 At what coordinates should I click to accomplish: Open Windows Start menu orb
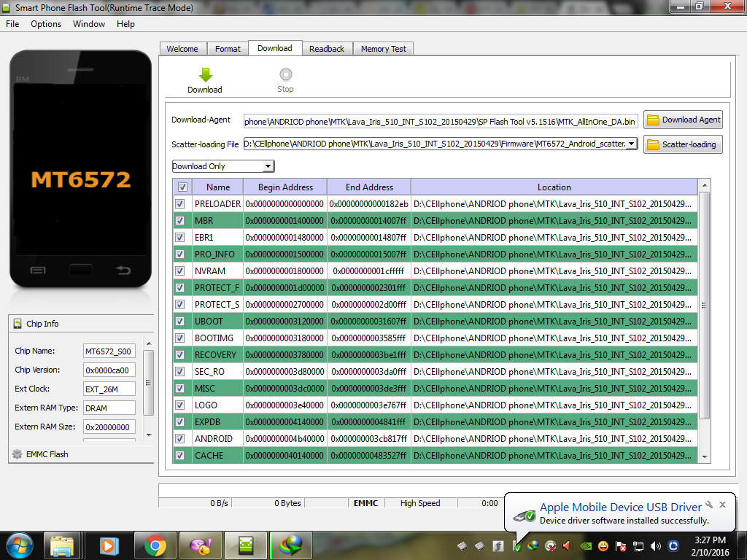20,545
